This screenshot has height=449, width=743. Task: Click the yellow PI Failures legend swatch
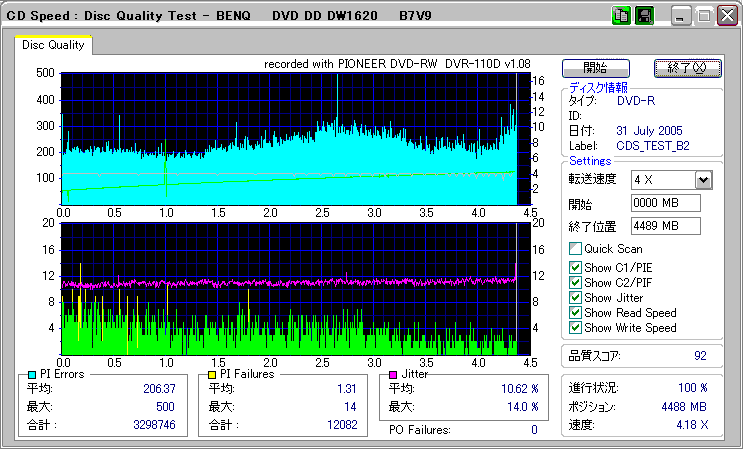click(212, 374)
